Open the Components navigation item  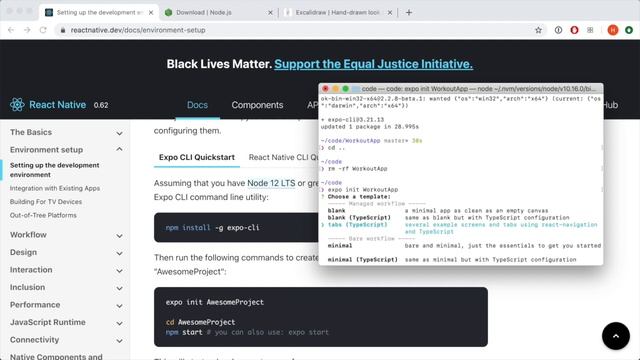click(x=257, y=105)
